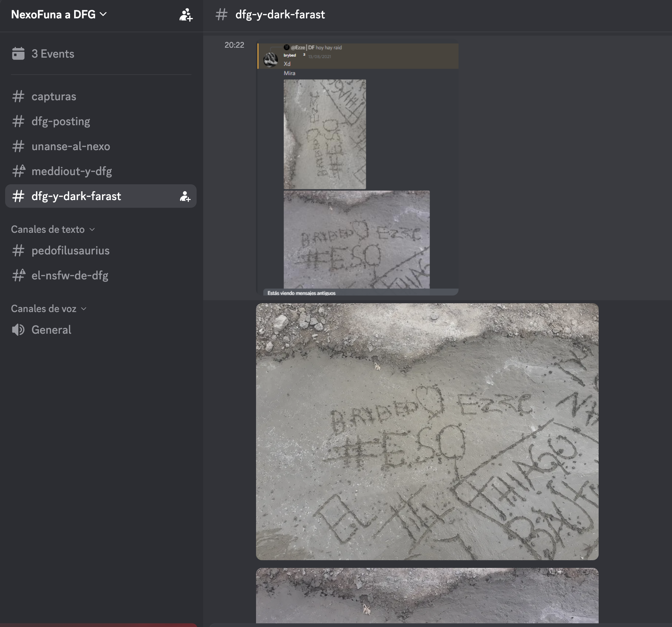The image size is (672, 627).
Task: Open the unanse-al-nexo channel
Action: pyautogui.click(x=71, y=146)
